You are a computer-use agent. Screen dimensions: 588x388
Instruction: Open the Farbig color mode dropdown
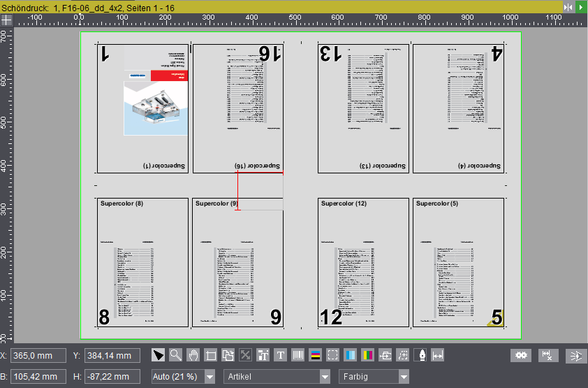pyautogui.click(x=374, y=376)
